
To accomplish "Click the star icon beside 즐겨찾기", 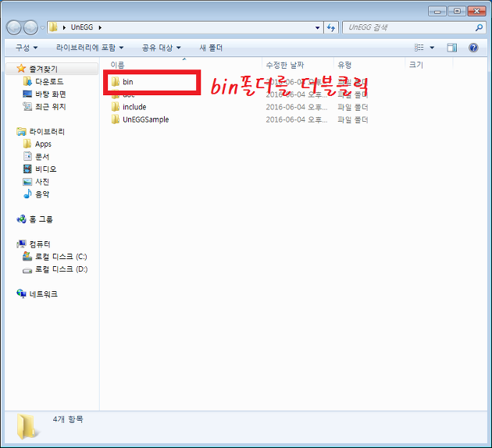I will [21, 69].
